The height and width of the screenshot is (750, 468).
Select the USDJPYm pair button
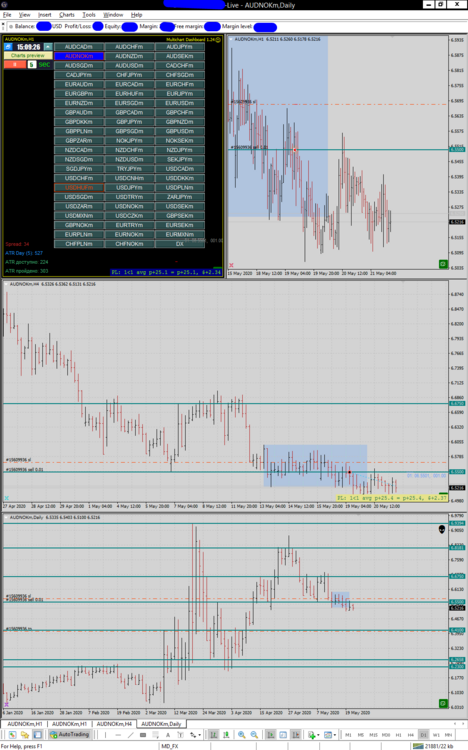click(129, 188)
